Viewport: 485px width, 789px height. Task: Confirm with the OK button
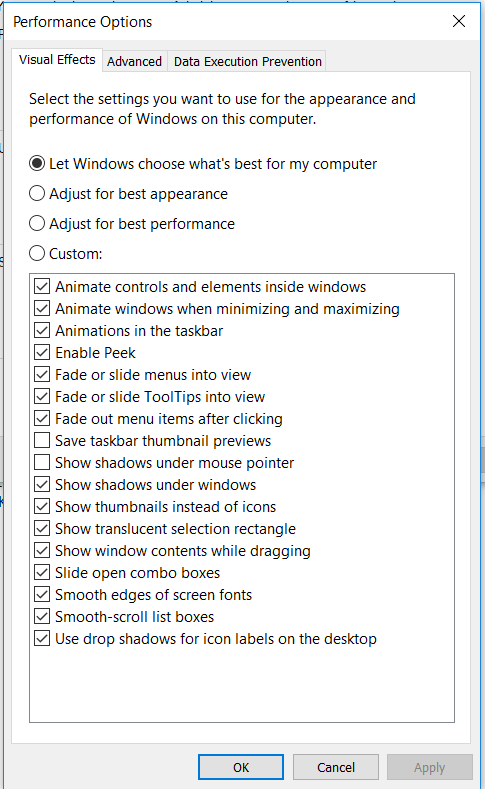tap(241, 767)
